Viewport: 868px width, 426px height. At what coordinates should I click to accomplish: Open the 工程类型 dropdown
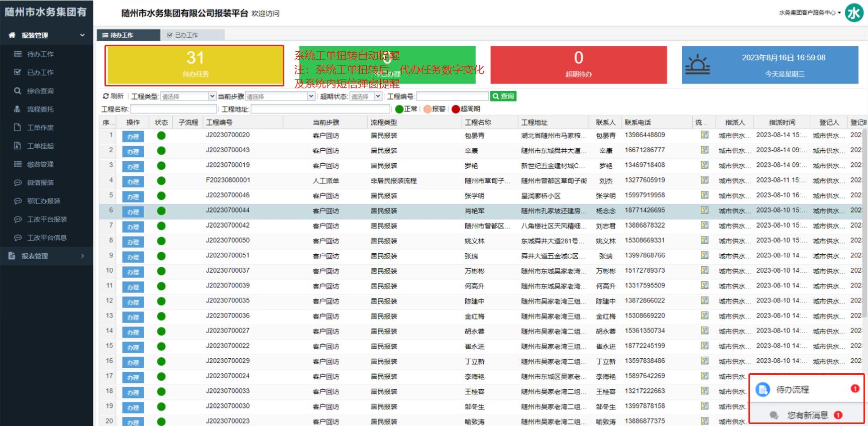[188, 96]
